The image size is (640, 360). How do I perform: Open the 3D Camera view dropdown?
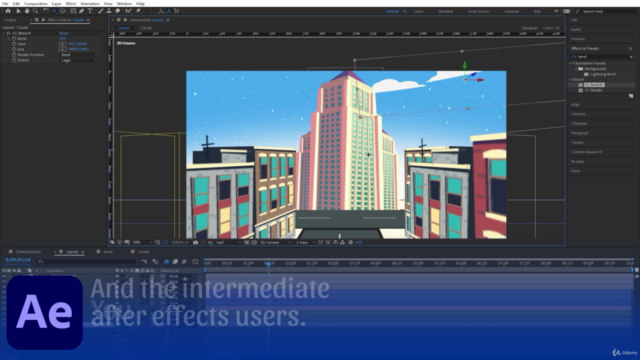[276, 242]
